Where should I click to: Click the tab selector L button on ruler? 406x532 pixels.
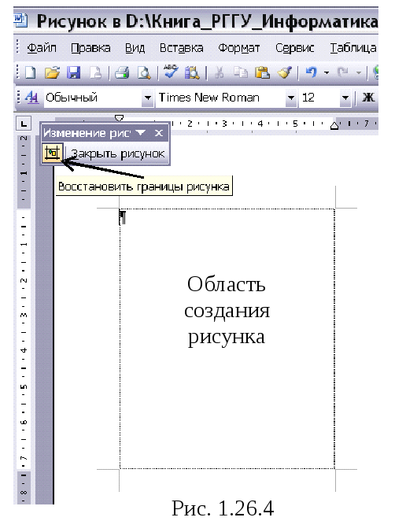point(24,124)
